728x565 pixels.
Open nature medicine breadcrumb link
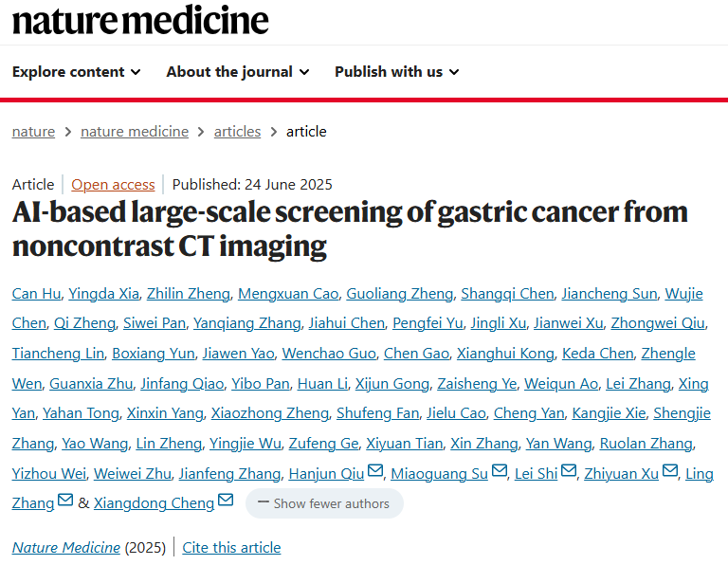point(135,132)
